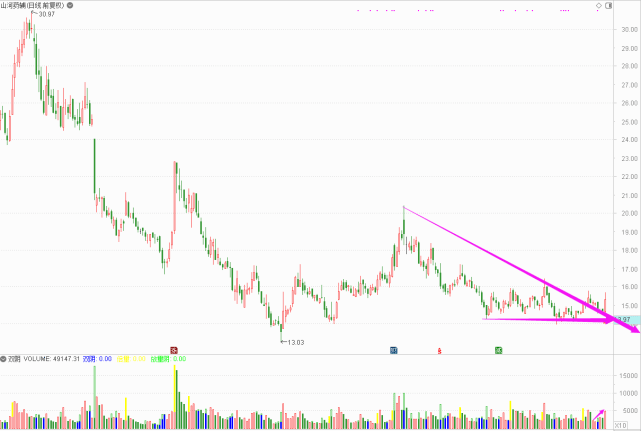
Task: Click the 20.00 level on price axis
Action: click(628, 213)
